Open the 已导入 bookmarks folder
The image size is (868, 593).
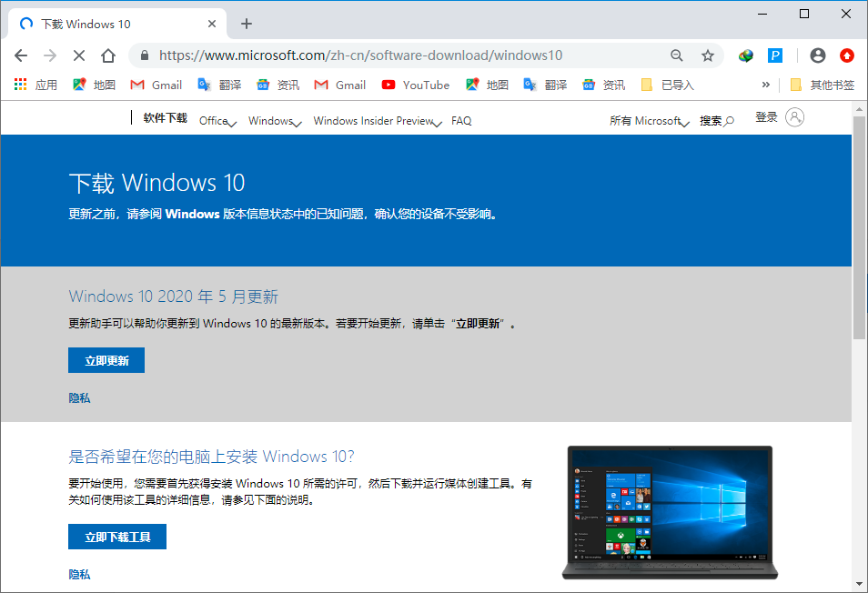pyautogui.click(x=667, y=85)
